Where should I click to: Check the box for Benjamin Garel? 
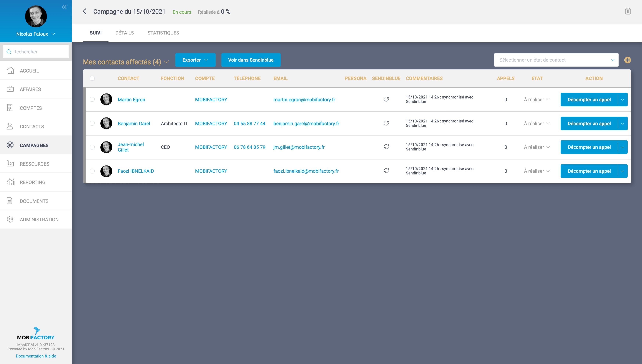tap(92, 123)
